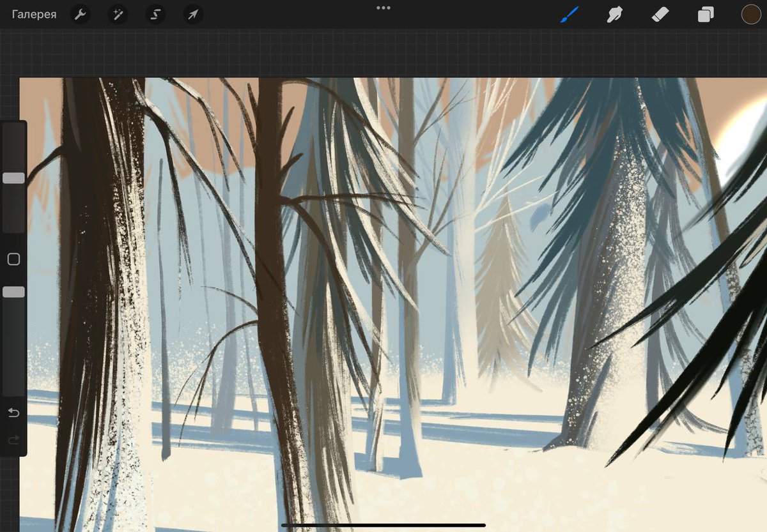
Task: Select the Smudge finger tool
Action: (614, 14)
